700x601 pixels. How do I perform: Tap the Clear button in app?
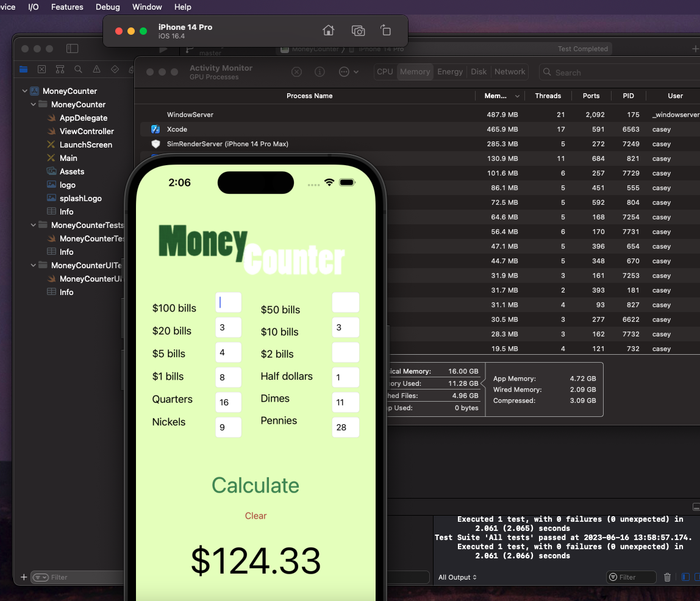256,516
